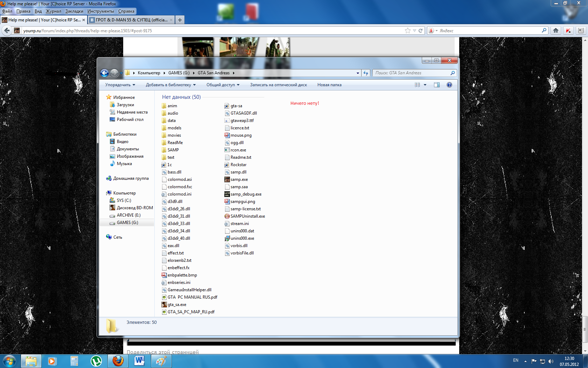The image size is (588, 368).
Task: Select Дисковод BD-ROM in the sidebar
Action: click(x=131, y=208)
